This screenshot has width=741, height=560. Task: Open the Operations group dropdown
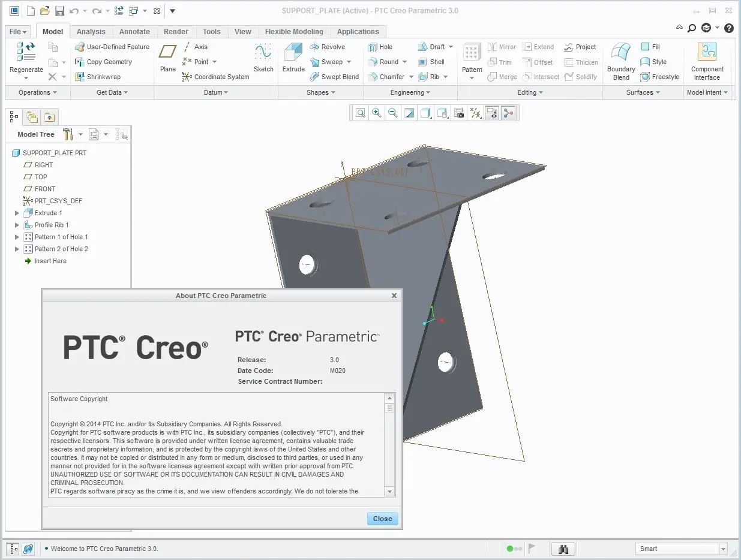tap(38, 92)
